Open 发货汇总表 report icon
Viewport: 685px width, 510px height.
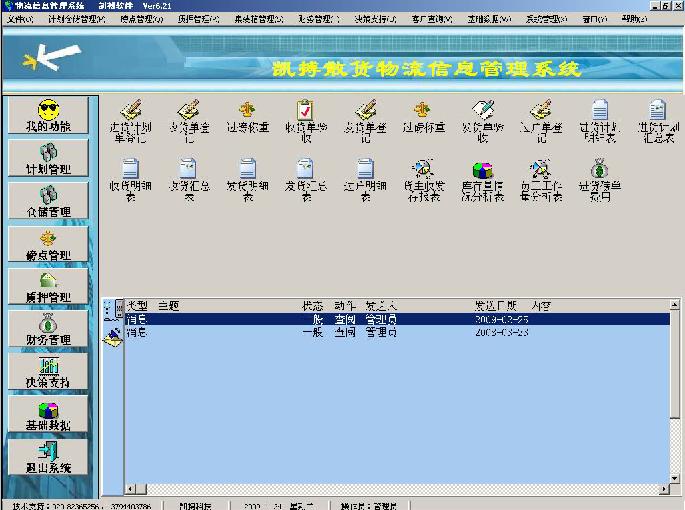coord(306,180)
